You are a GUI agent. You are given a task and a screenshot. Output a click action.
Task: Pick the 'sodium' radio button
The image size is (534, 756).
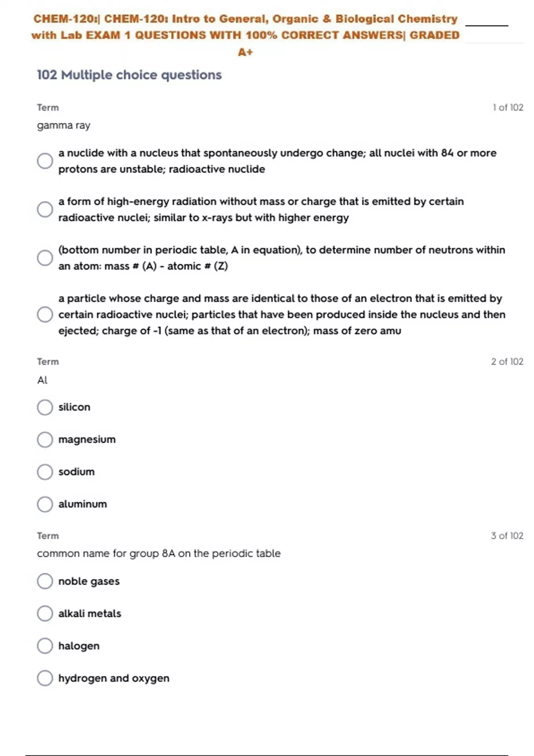pyautogui.click(x=45, y=472)
